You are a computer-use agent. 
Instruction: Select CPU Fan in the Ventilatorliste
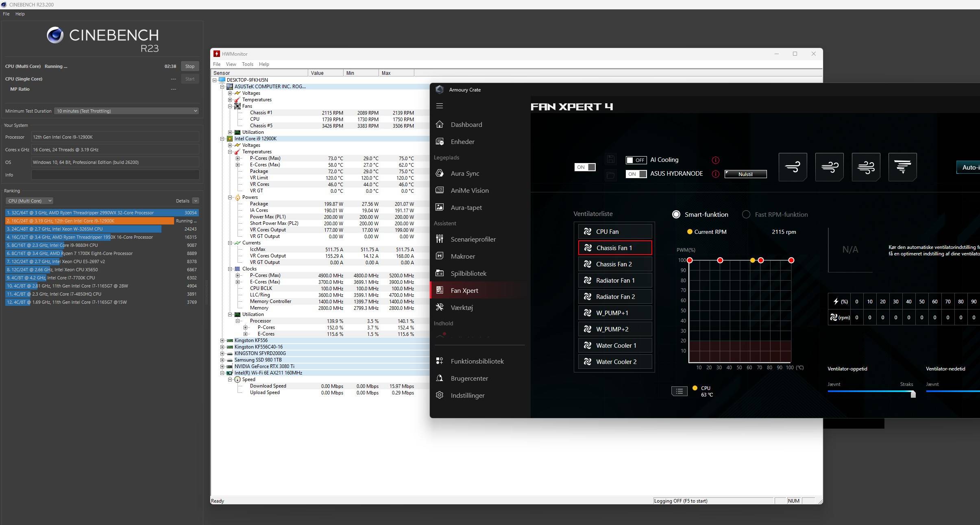(x=615, y=231)
